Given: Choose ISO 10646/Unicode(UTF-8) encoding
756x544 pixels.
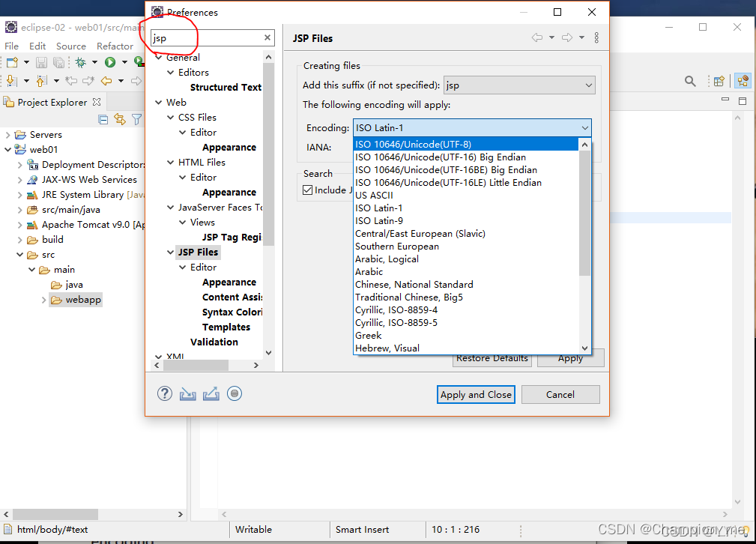Looking at the screenshot, I should [x=466, y=144].
